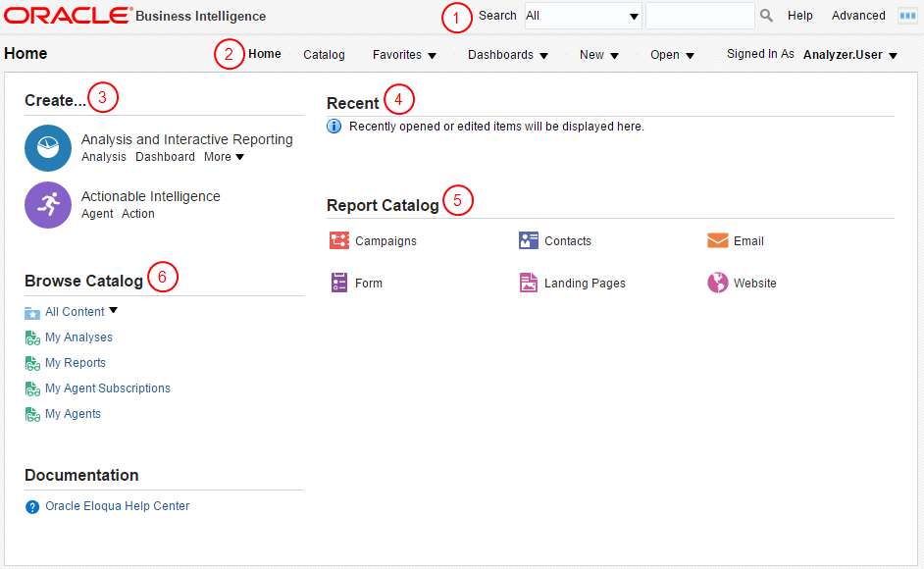Click the Contacts report catalog icon
Viewport: 924px width, 569px height.
(x=529, y=240)
